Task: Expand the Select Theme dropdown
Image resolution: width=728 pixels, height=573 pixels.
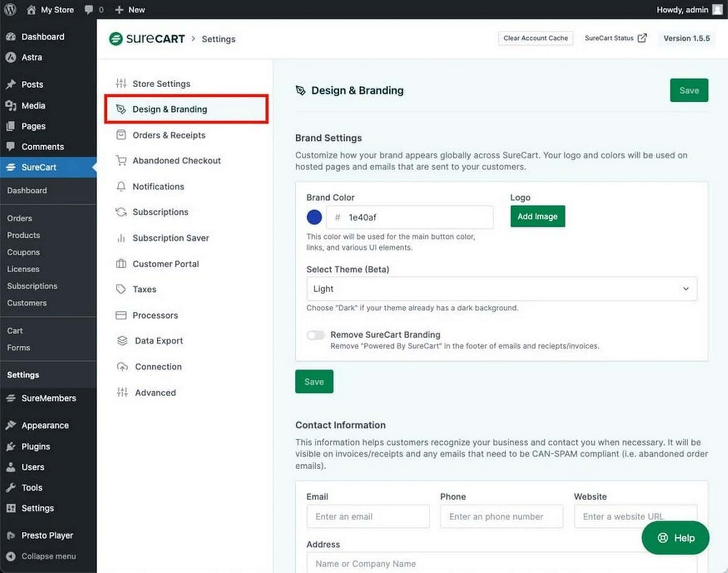Action: pyautogui.click(x=501, y=289)
